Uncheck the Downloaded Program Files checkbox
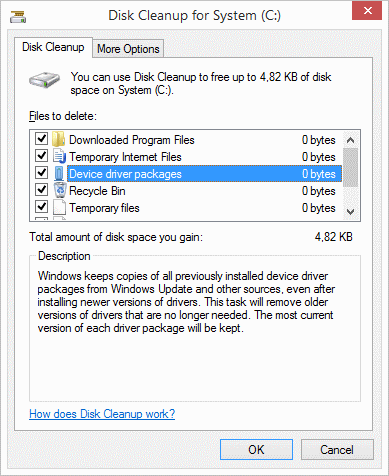This screenshot has height=476, width=389. point(41,138)
